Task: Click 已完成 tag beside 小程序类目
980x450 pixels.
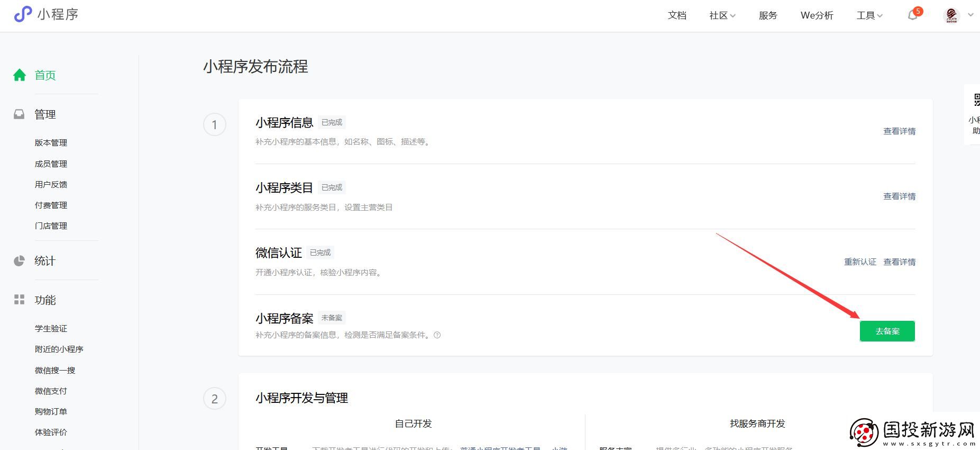Action: [332, 187]
